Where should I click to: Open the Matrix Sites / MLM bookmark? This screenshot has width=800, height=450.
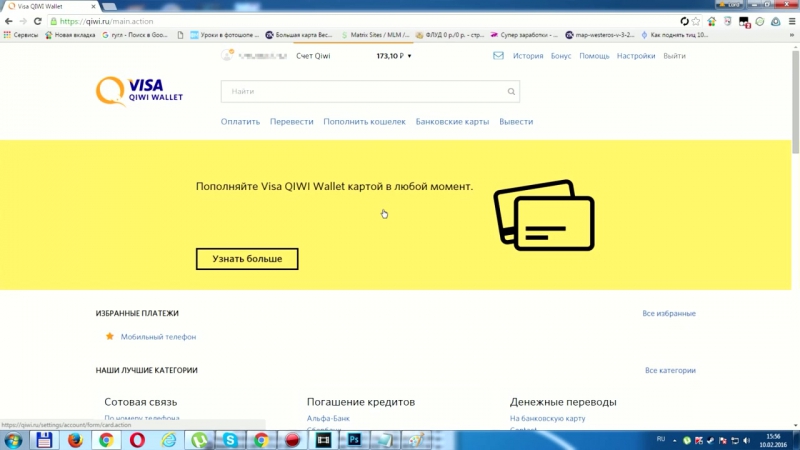point(375,35)
